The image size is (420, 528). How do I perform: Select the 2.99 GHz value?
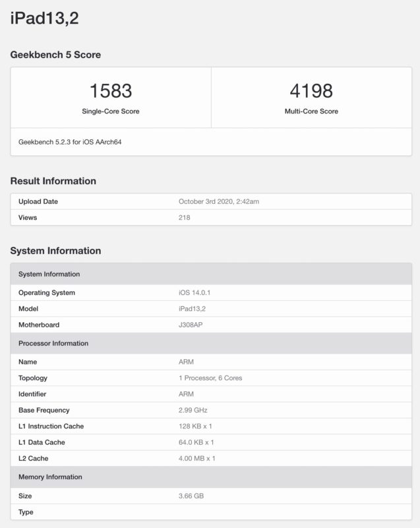coord(193,410)
